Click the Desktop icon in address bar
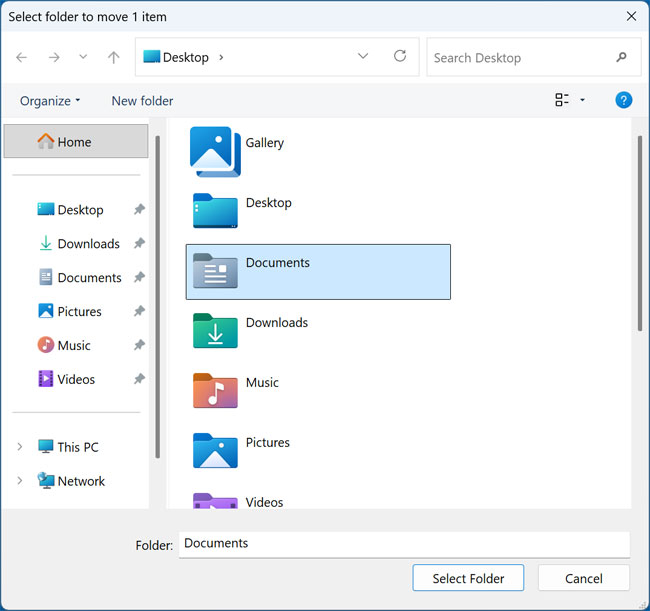Screen dimensions: 650x611 [x=152, y=56]
